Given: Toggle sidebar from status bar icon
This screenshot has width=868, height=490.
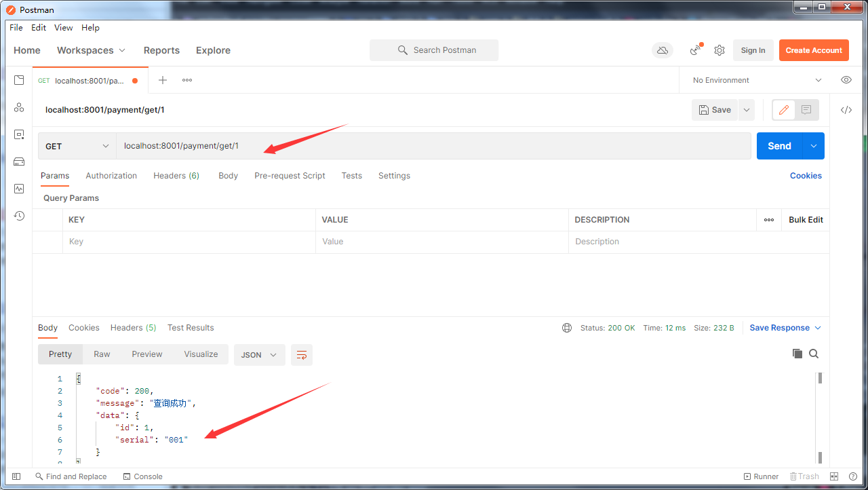Looking at the screenshot, I should 16,476.
